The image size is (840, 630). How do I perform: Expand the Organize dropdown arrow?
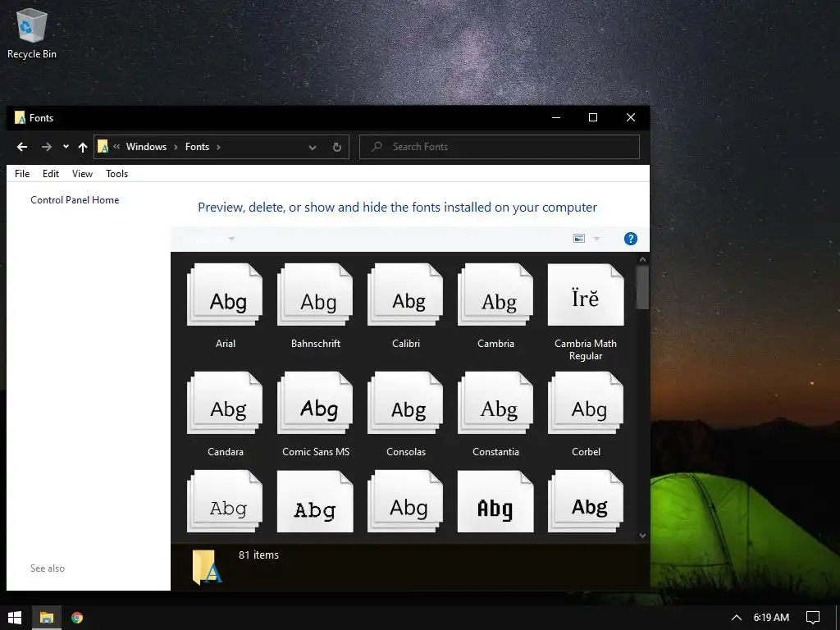pos(231,239)
